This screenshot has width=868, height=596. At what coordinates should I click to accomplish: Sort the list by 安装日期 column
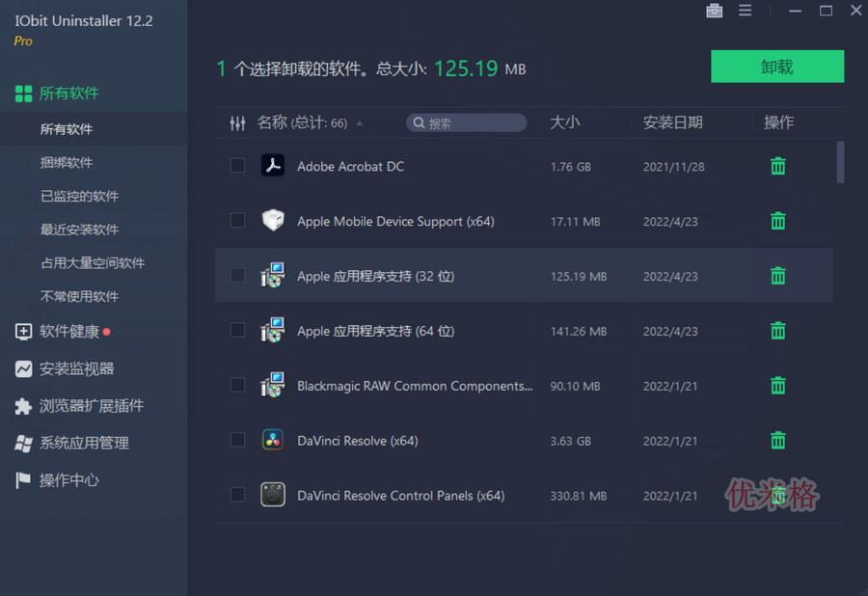pyautogui.click(x=672, y=122)
